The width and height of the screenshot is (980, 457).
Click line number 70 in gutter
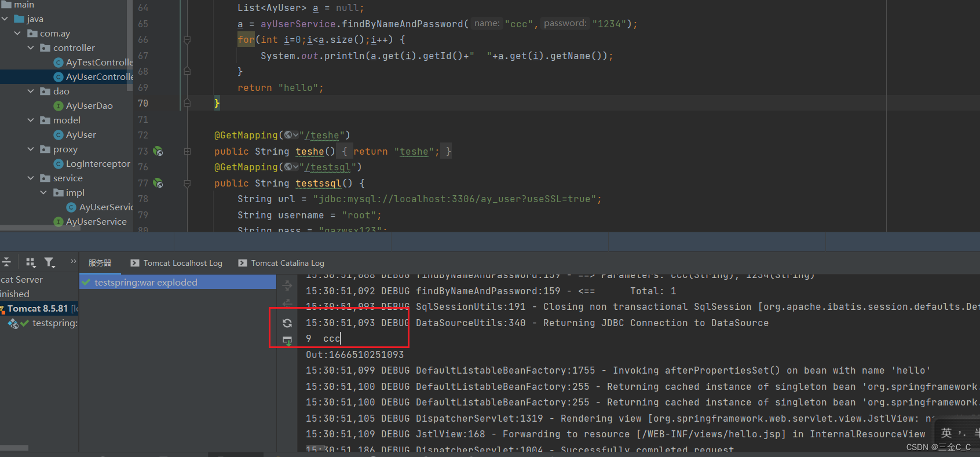coord(143,103)
